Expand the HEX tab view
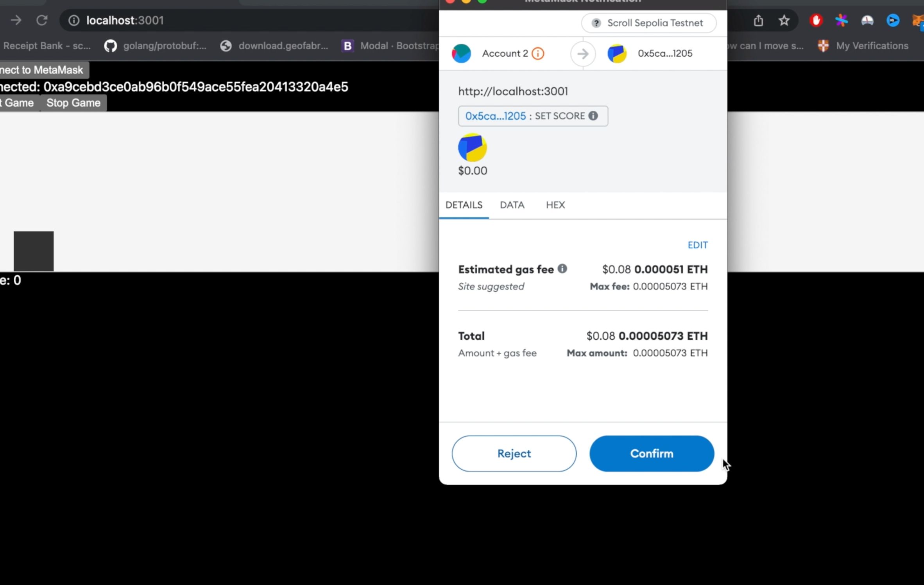This screenshot has width=924, height=585. click(x=555, y=205)
